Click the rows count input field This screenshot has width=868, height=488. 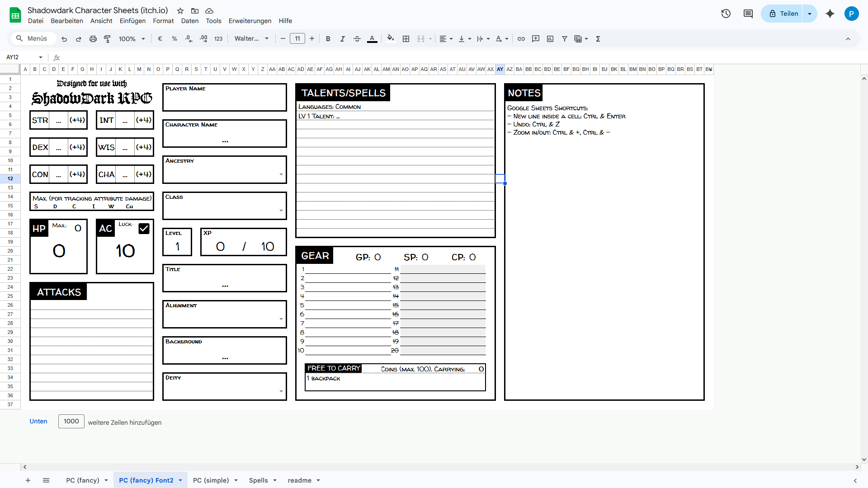point(71,421)
